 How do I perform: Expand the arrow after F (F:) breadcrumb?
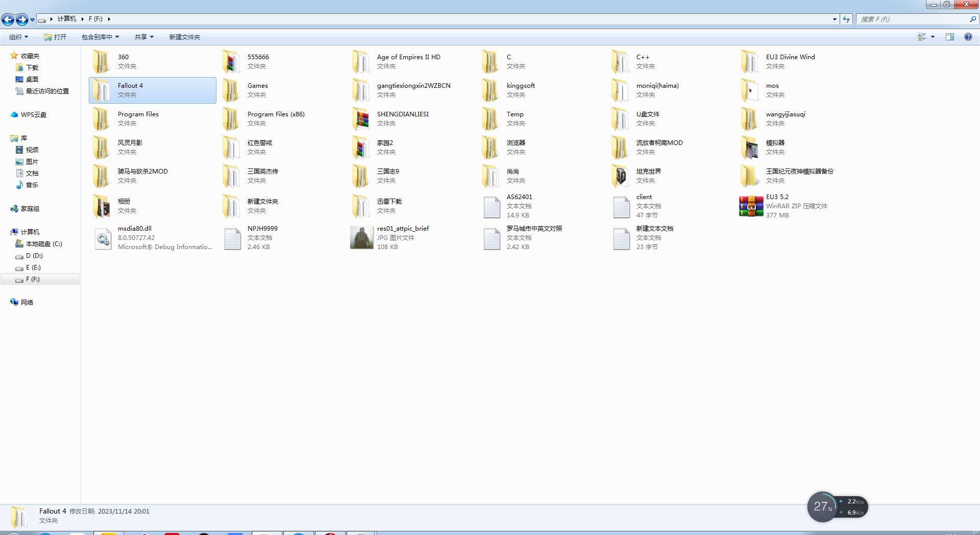[x=109, y=19]
